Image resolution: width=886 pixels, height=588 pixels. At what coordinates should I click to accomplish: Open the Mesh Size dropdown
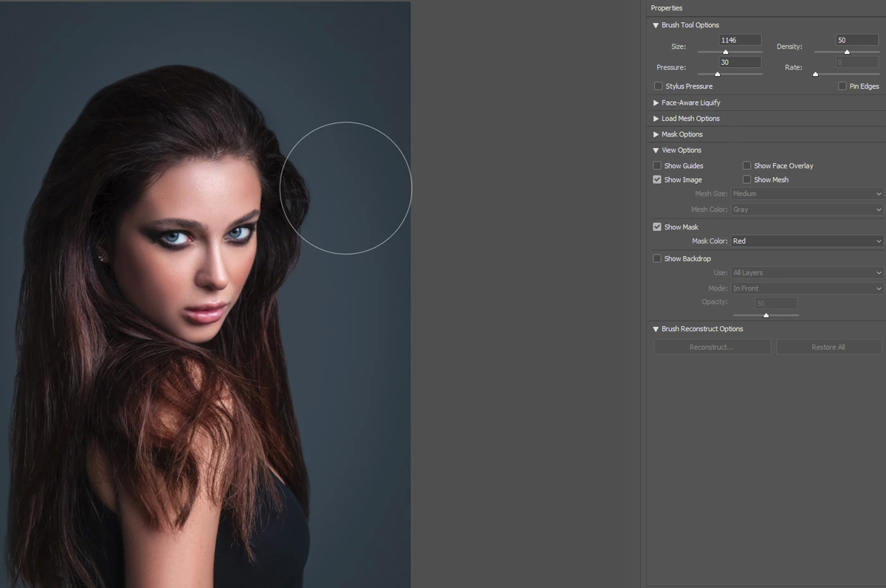(x=806, y=193)
